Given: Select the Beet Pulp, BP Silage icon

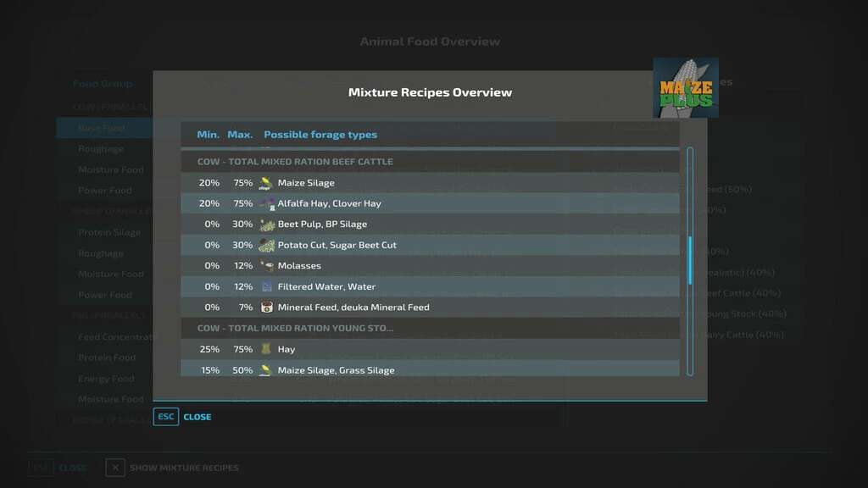Looking at the screenshot, I should click(266, 225).
